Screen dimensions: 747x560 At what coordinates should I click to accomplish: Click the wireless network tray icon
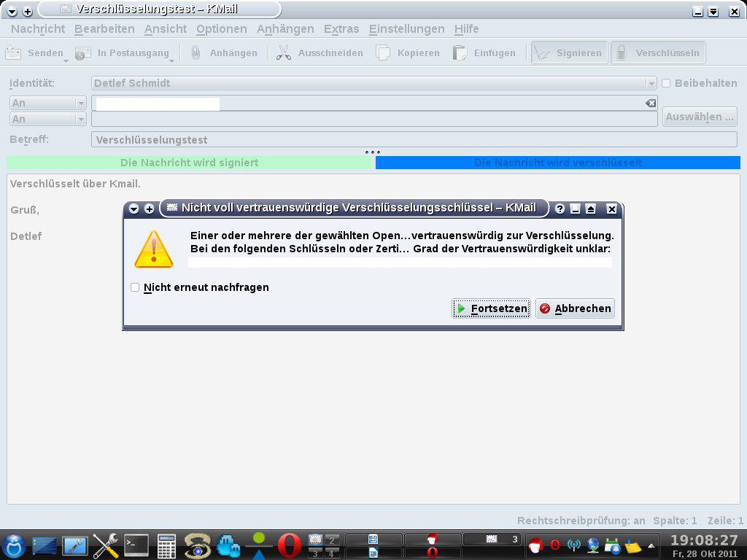tap(574, 545)
